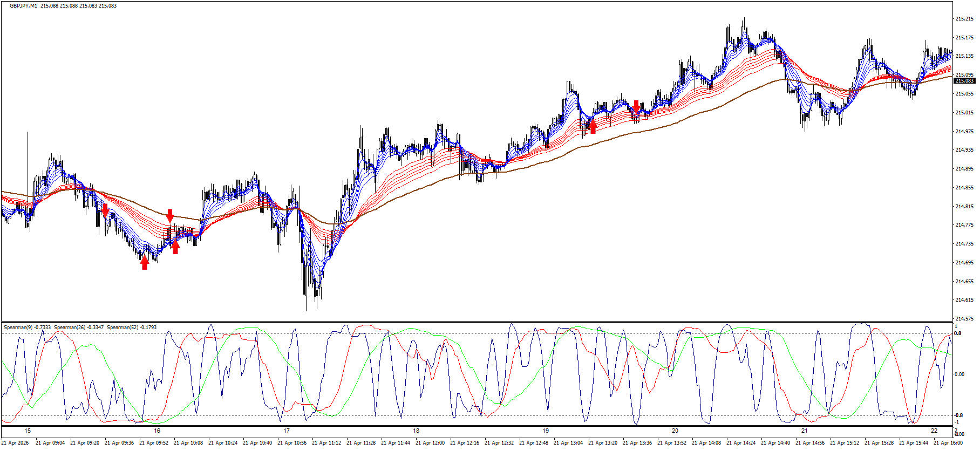Click the black 215.083 current price tag
Viewport: 980px width, 457px height.
tap(964, 81)
